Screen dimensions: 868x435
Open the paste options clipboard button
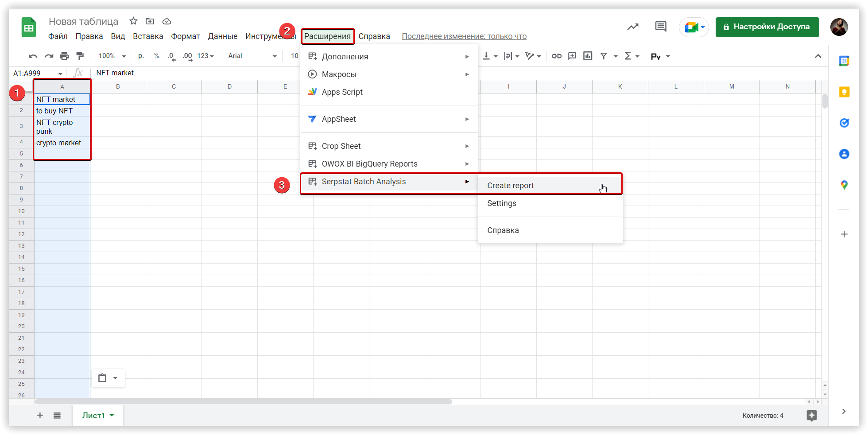(108, 378)
